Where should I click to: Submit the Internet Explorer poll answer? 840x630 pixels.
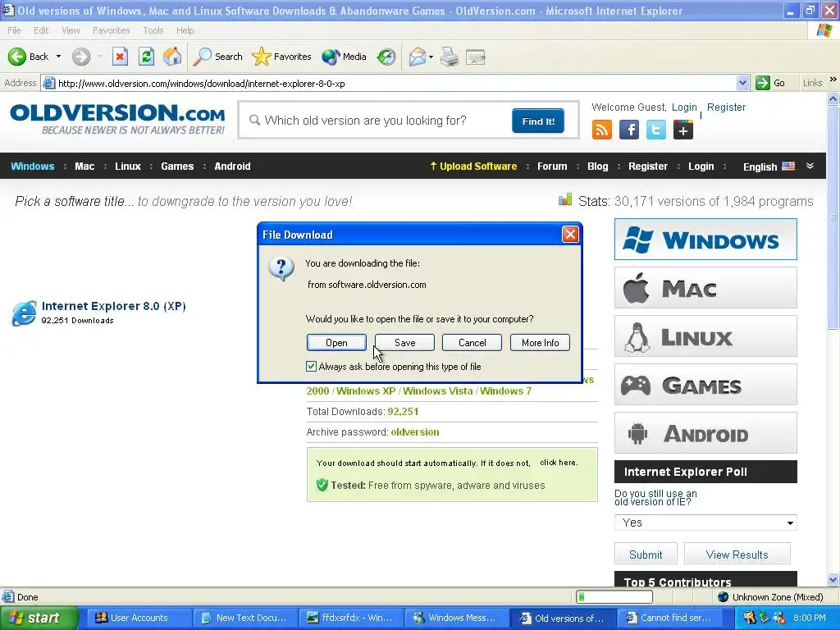tap(646, 555)
